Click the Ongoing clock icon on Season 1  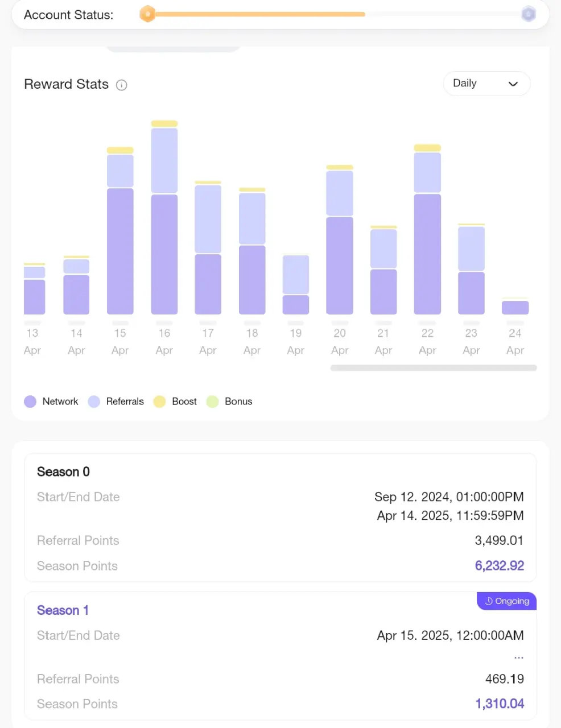pos(488,601)
